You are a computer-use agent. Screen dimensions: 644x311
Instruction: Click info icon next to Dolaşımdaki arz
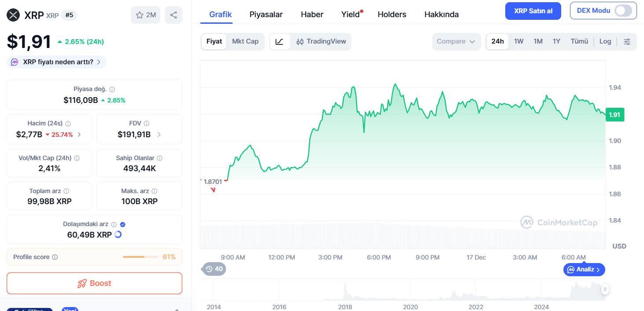(114, 224)
